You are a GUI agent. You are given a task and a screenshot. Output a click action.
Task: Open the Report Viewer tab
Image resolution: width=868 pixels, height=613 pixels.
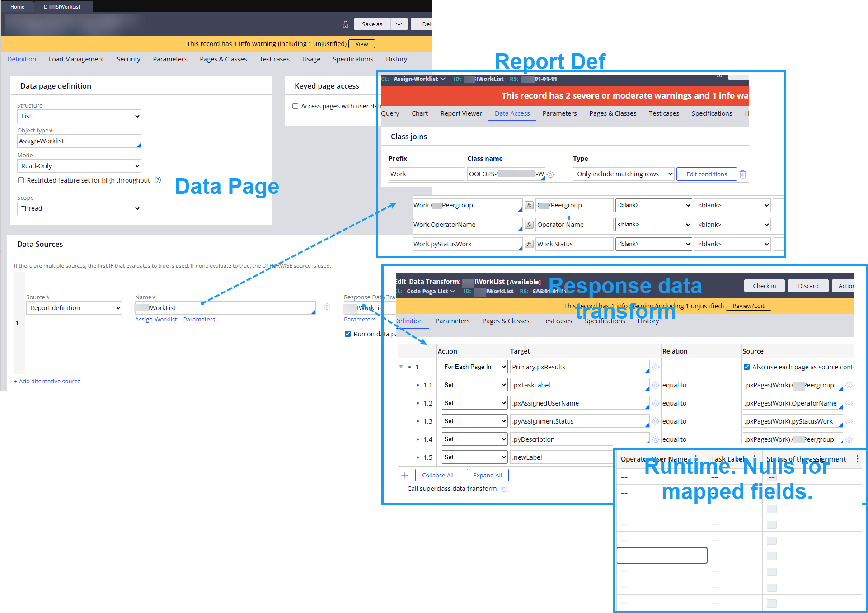coord(461,113)
